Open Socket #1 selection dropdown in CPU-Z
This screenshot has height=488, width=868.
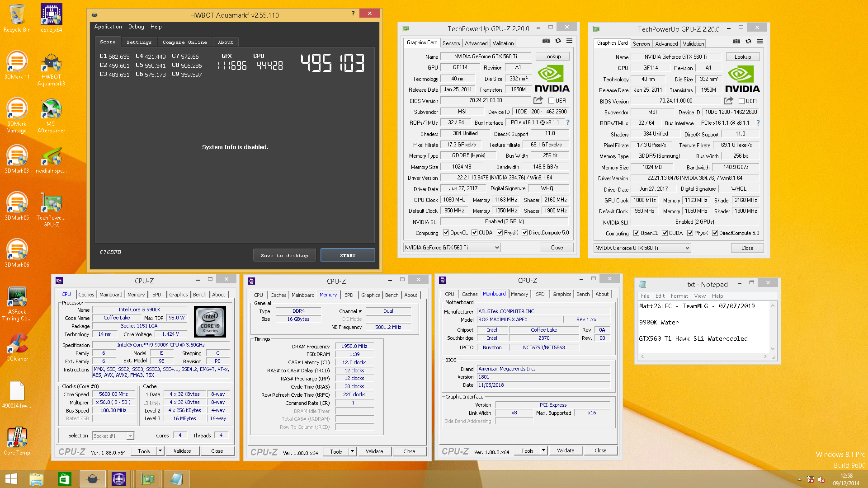(113, 436)
